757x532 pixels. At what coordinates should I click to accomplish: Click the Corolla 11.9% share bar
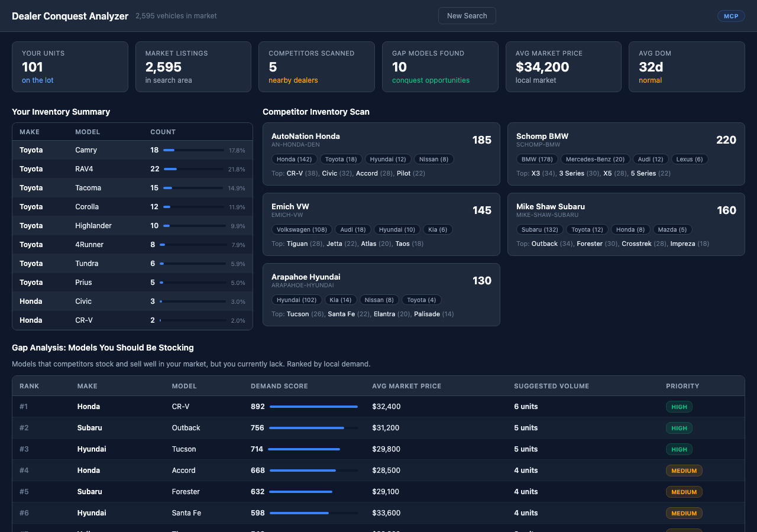(x=195, y=207)
